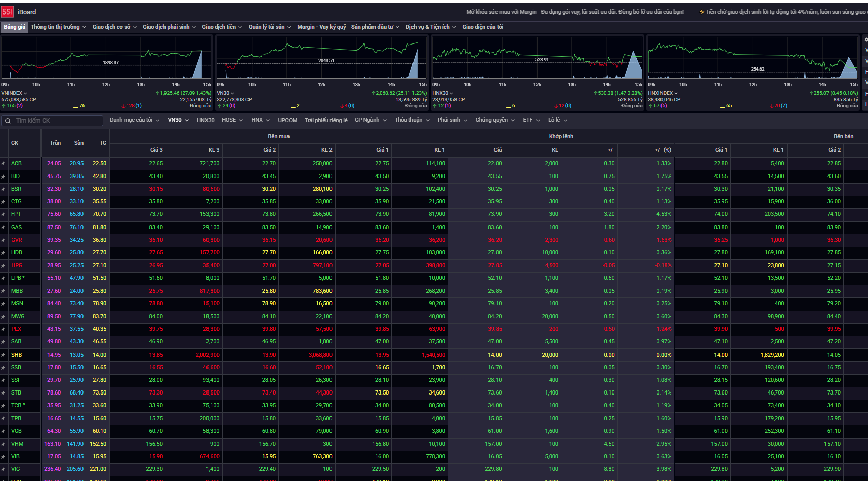Open the HNX30 intraday chart

(538, 58)
